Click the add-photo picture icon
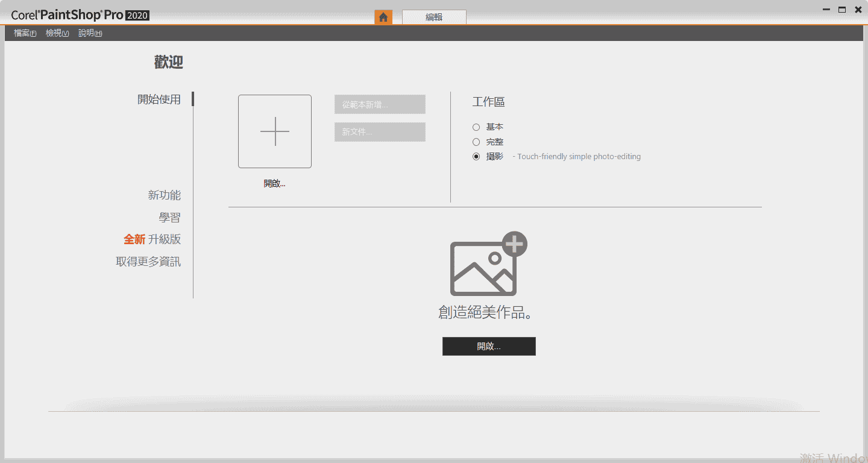Viewport: 868px width, 463px height. [488, 264]
